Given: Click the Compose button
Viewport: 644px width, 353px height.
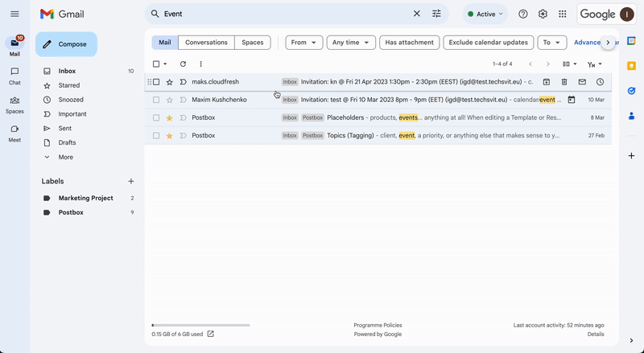Looking at the screenshot, I should click(x=66, y=44).
